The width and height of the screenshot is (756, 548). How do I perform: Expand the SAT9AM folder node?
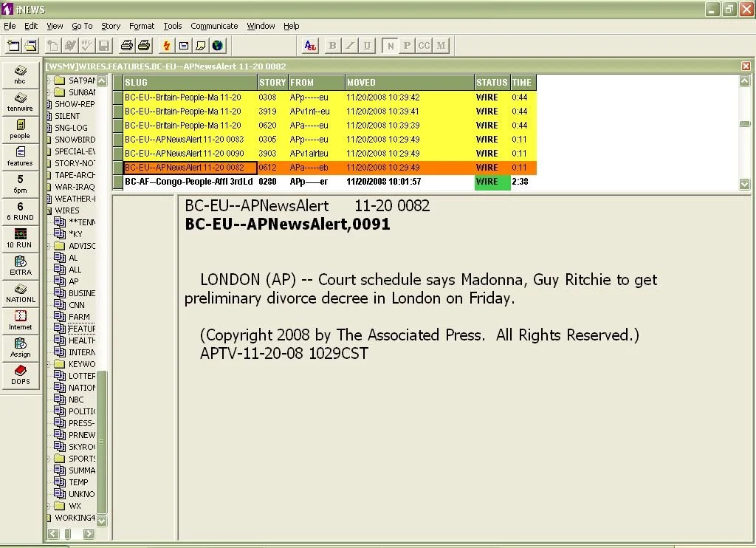point(49,81)
